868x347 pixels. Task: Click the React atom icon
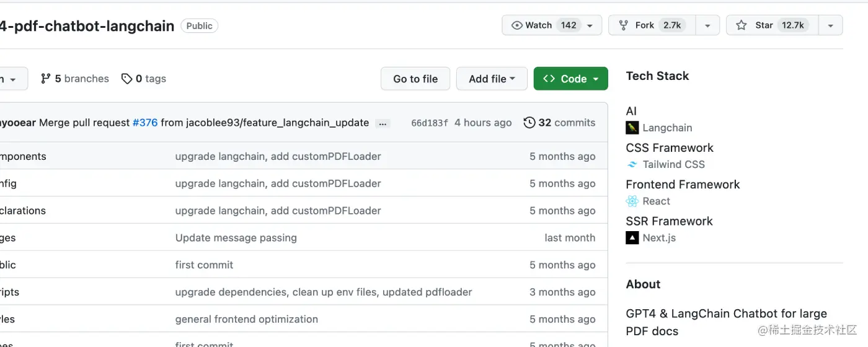pos(632,201)
